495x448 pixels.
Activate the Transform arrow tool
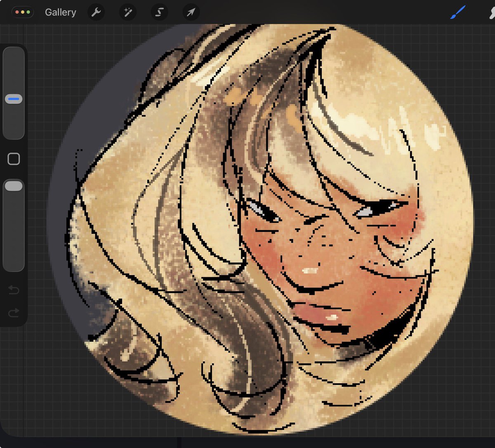pos(191,12)
